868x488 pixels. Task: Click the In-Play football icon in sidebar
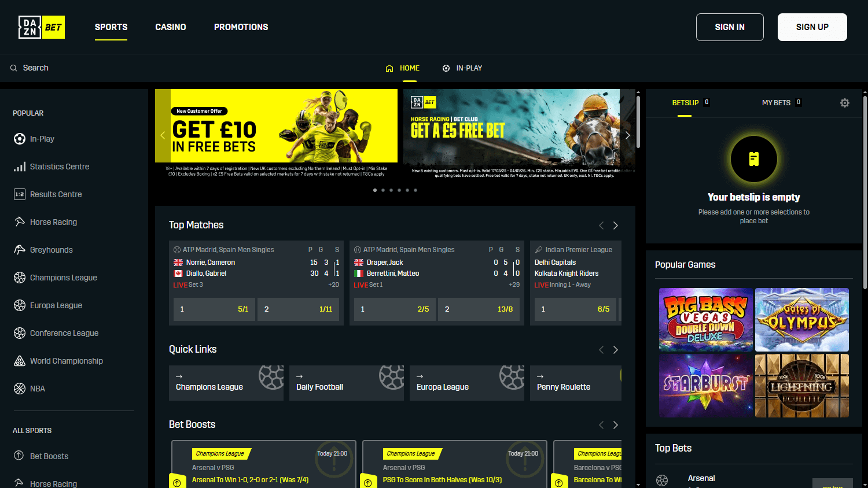pyautogui.click(x=20, y=139)
